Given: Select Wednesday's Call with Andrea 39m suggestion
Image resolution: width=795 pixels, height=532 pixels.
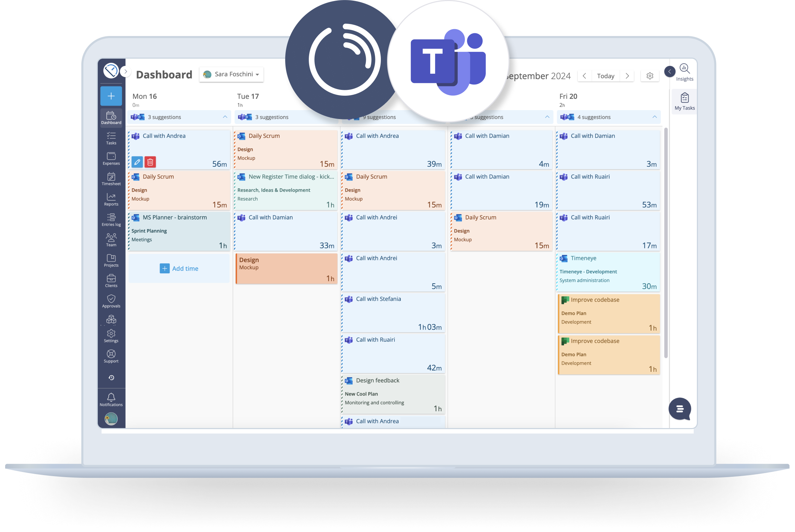Looking at the screenshot, I should (393, 150).
